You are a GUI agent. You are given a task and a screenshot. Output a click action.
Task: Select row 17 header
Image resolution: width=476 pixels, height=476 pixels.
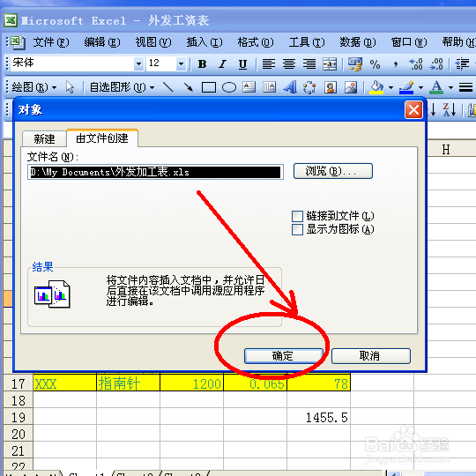click(x=19, y=383)
